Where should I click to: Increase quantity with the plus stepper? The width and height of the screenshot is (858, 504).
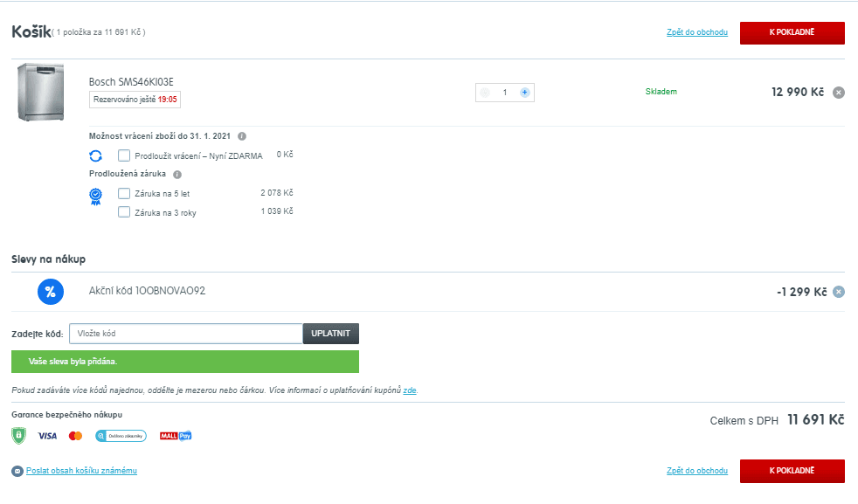click(x=525, y=93)
